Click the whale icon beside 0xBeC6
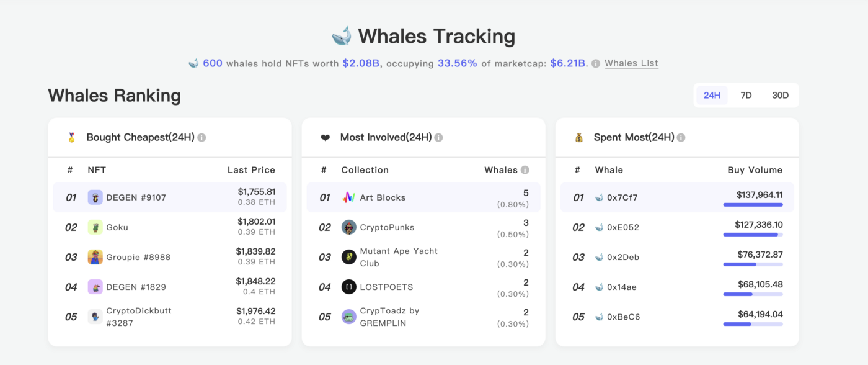The image size is (868, 365). coord(599,317)
